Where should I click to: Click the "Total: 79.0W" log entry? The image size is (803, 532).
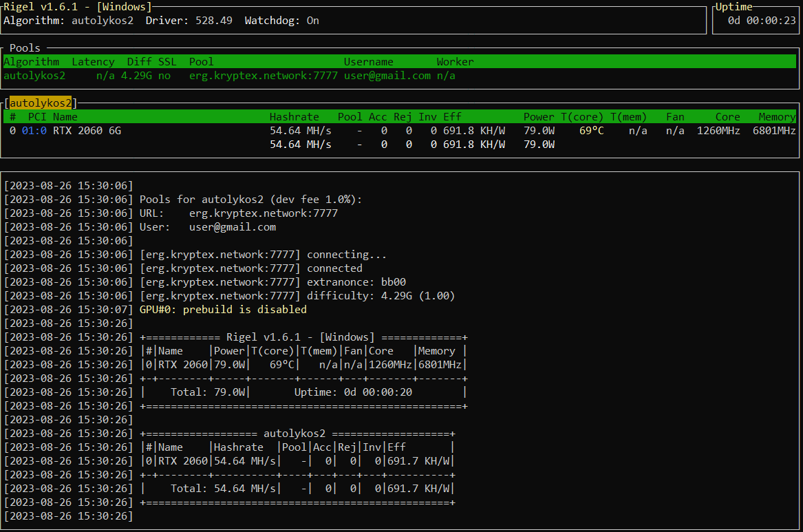tap(208, 392)
